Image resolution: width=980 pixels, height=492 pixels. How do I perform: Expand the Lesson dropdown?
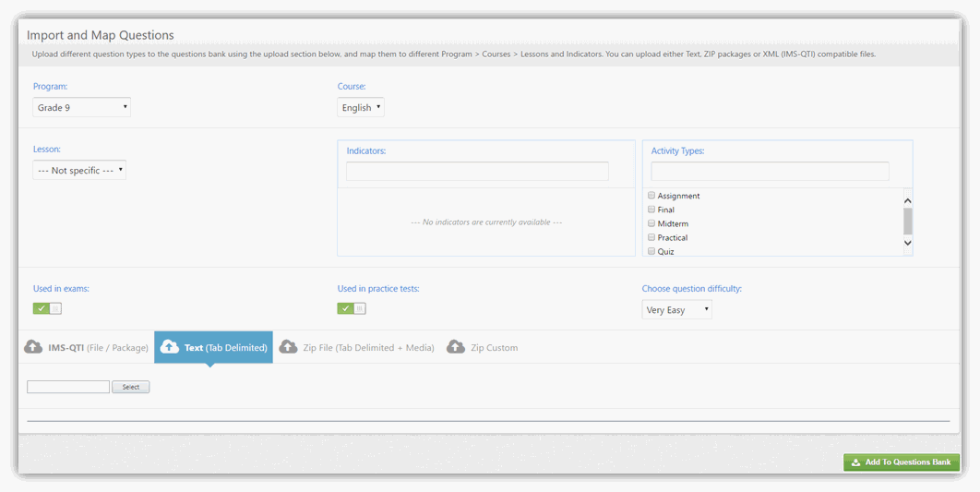click(79, 171)
